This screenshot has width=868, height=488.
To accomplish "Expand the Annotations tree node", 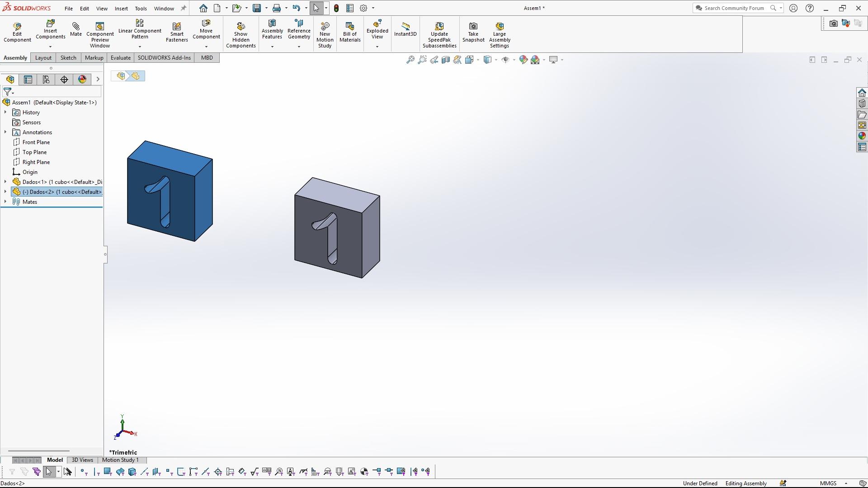I will (x=5, y=132).
